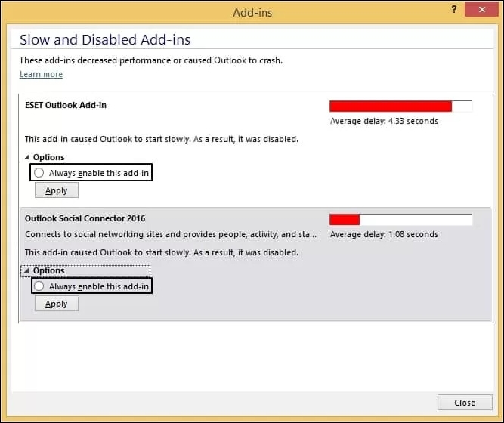Click the help question mark icon
This screenshot has height=423, width=504.
(454, 9)
